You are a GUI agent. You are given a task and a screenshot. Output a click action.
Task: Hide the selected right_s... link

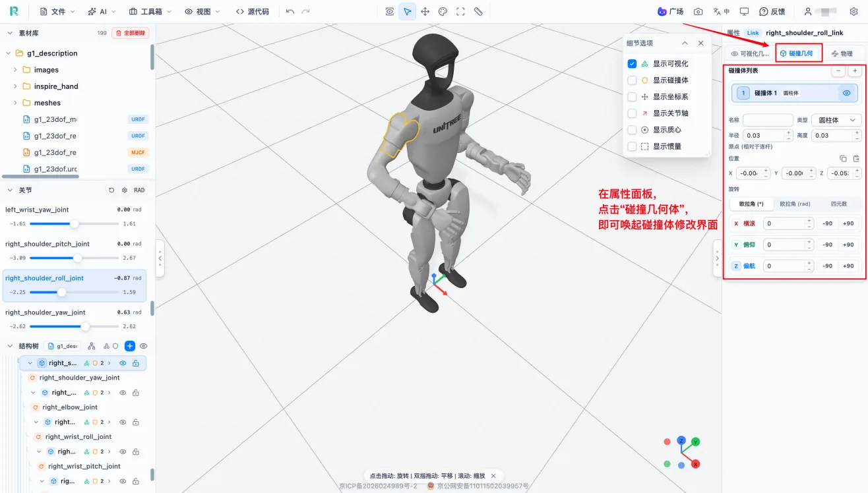[123, 363]
